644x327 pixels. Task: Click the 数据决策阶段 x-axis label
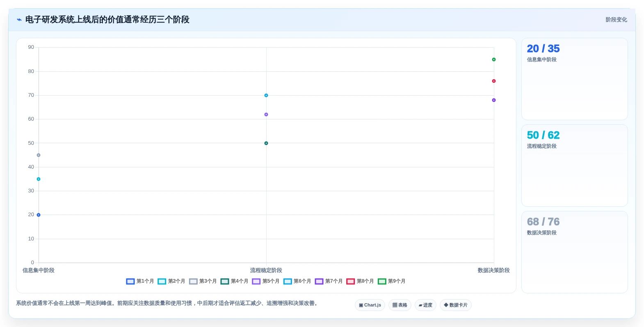click(x=494, y=270)
